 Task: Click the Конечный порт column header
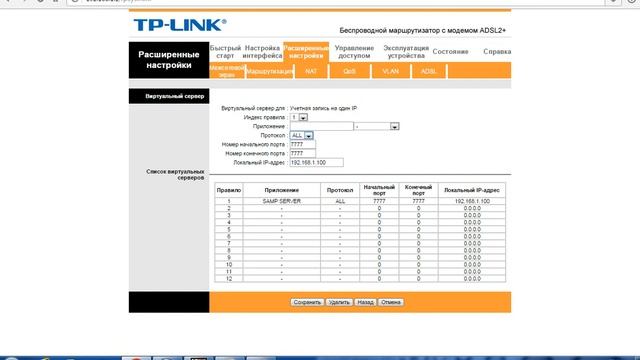tap(418, 190)
